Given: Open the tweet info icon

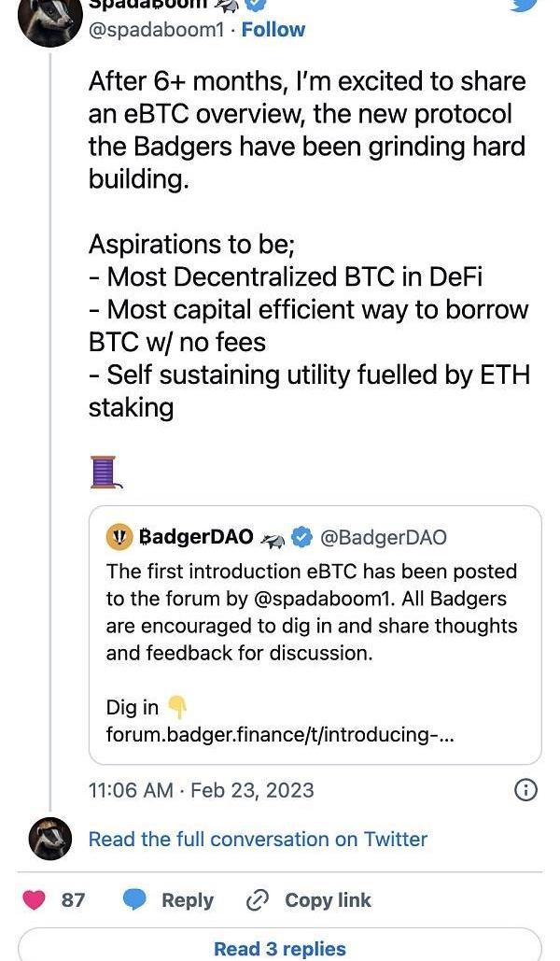Looking at the screenshot, I should pos(526,790).
